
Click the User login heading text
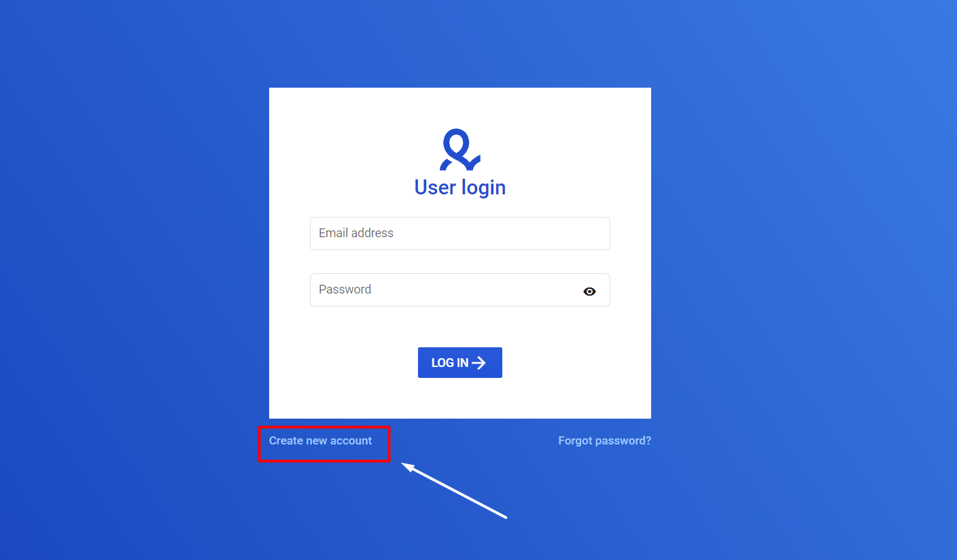460,187
